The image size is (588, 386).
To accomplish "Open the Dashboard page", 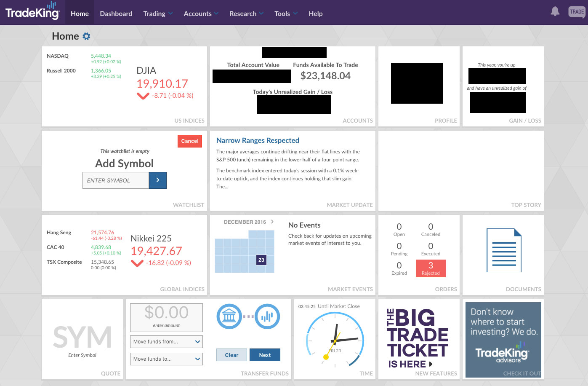I will (x=116, y=13).
